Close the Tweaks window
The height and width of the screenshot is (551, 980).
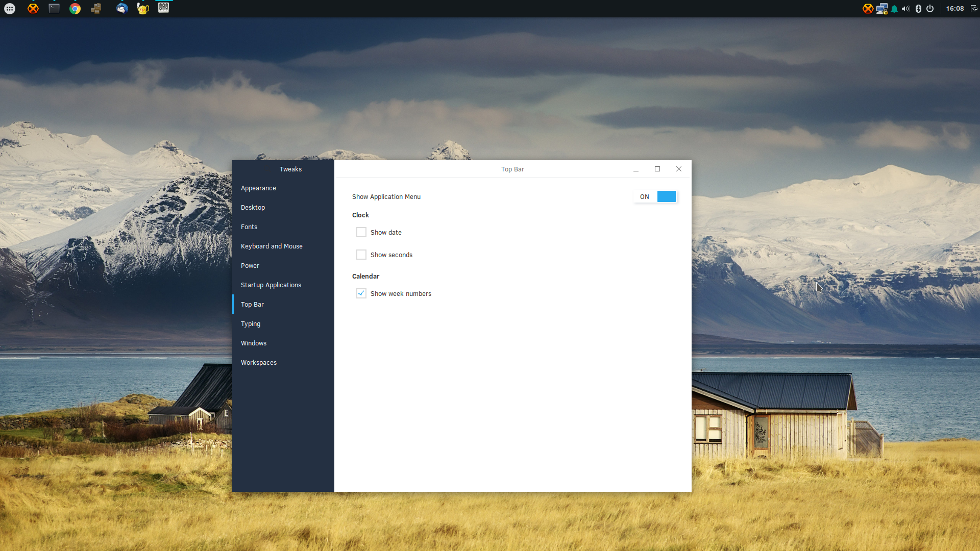(679, 169)
